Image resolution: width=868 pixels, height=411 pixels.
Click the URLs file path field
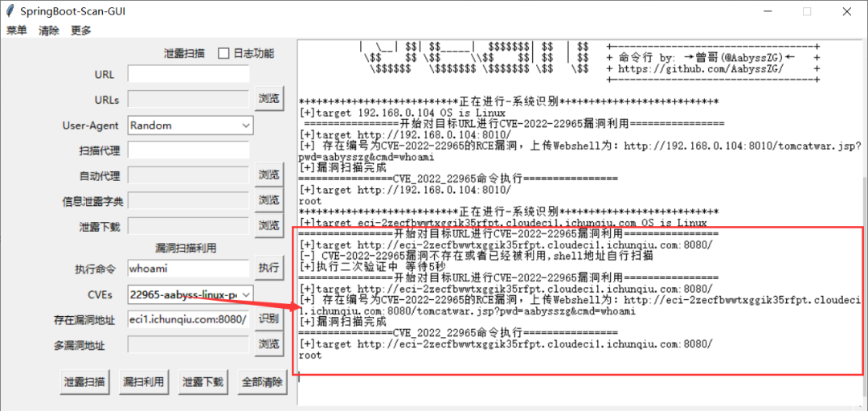[x=188, y=99]
